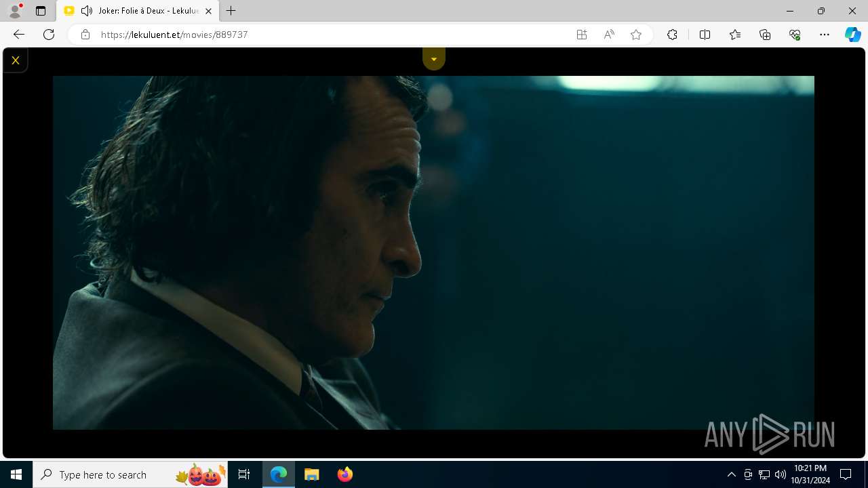The height and width of the screenshot is (488, 868).
Task: Close the Joker: Folie à Deux tab
Action: click(x=208, y=11)
